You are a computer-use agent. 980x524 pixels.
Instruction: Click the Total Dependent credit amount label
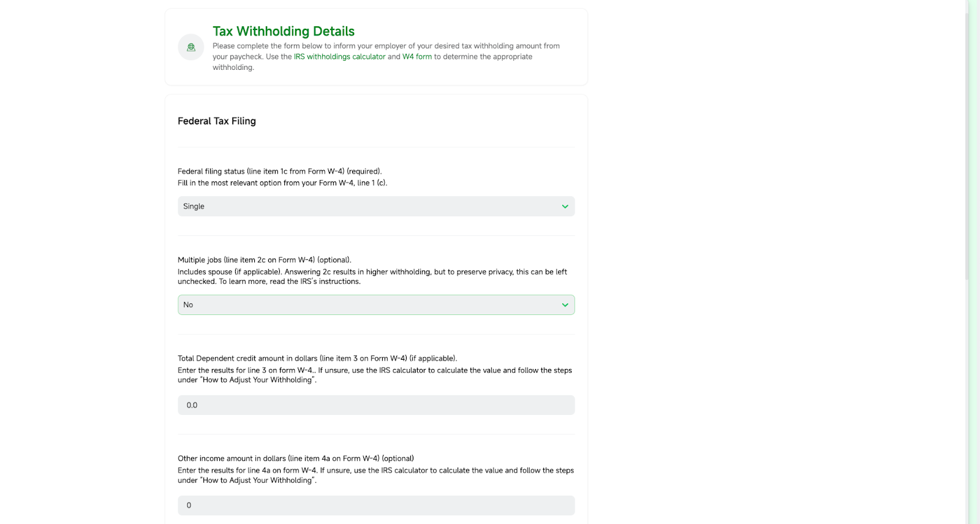(x=317, y=359)
